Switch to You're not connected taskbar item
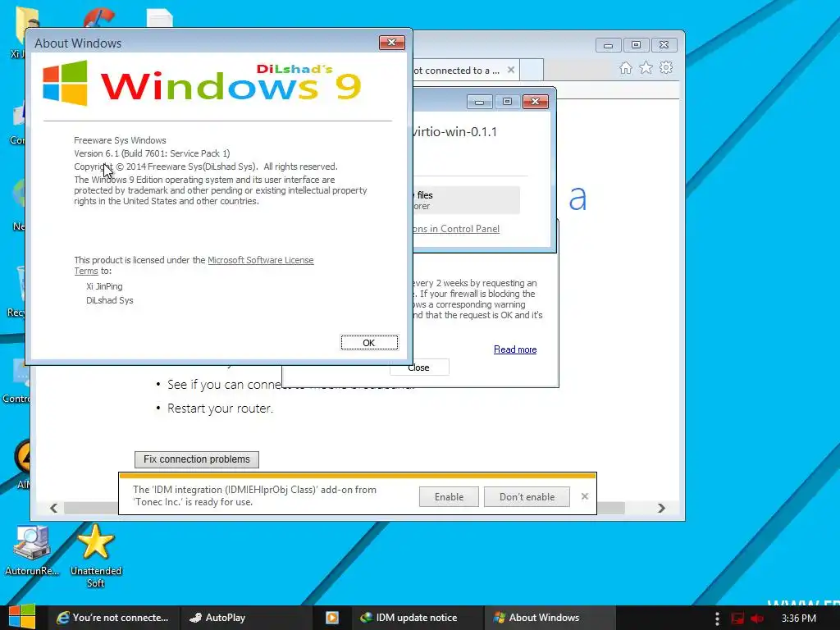 coord(112,618)
